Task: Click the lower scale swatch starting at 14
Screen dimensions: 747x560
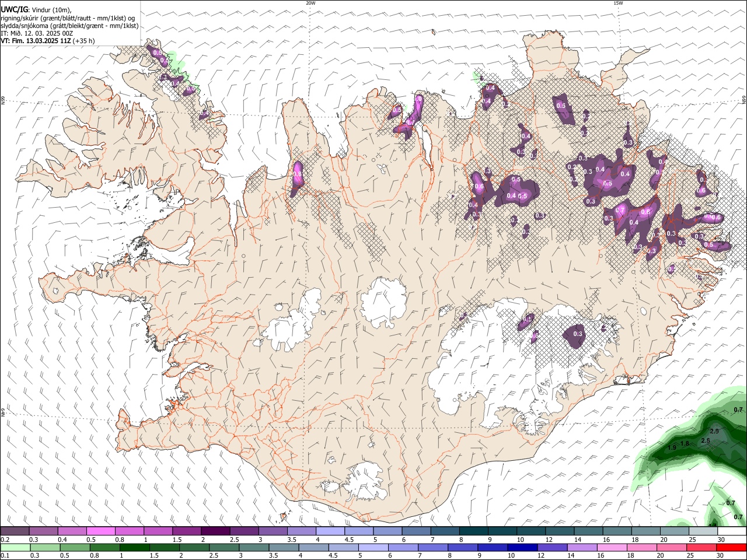Action: pos(582,547)
